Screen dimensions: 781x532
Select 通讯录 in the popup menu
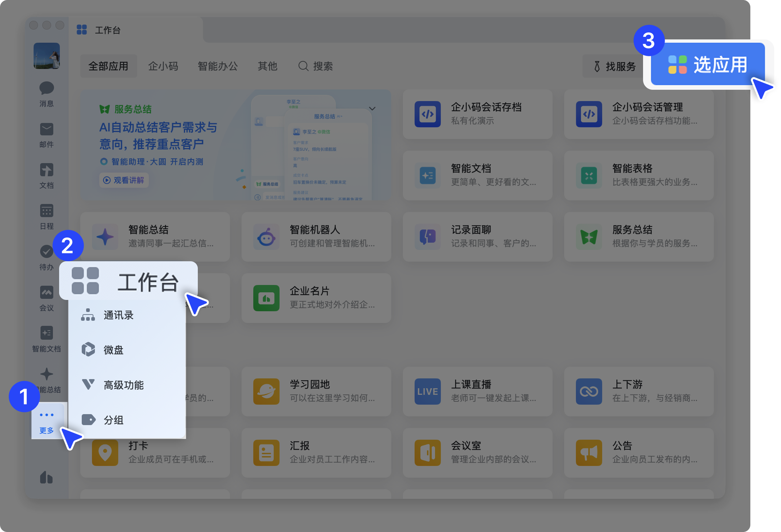(x=127, y=315)
